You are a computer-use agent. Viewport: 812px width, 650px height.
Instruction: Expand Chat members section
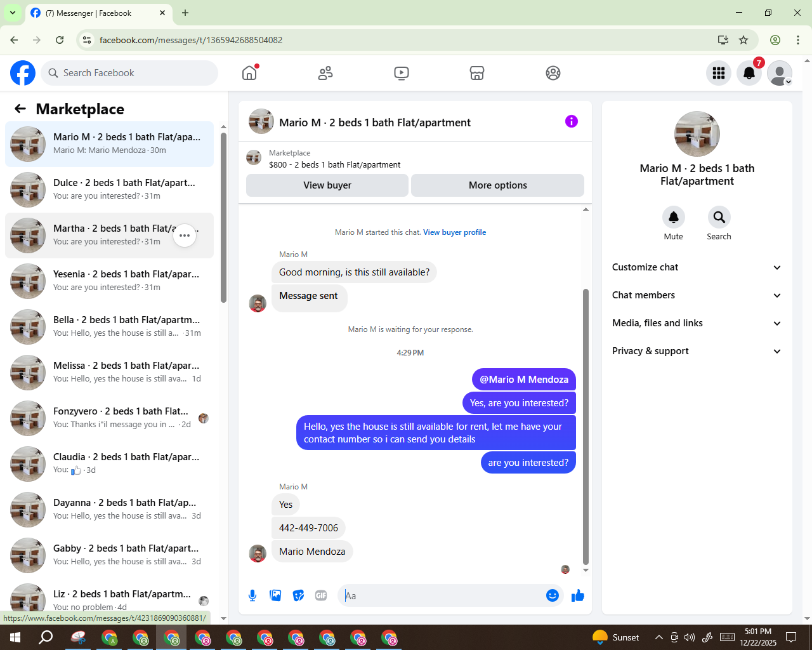click(697, 295)
